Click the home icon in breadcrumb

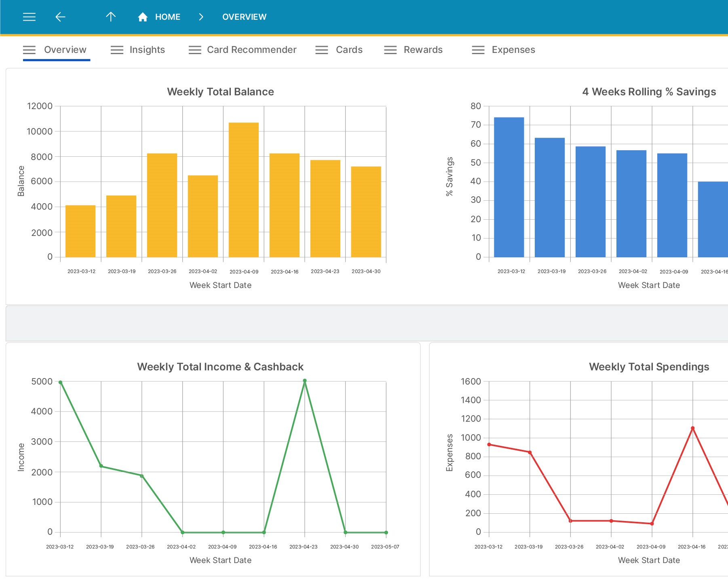(143, 17)
